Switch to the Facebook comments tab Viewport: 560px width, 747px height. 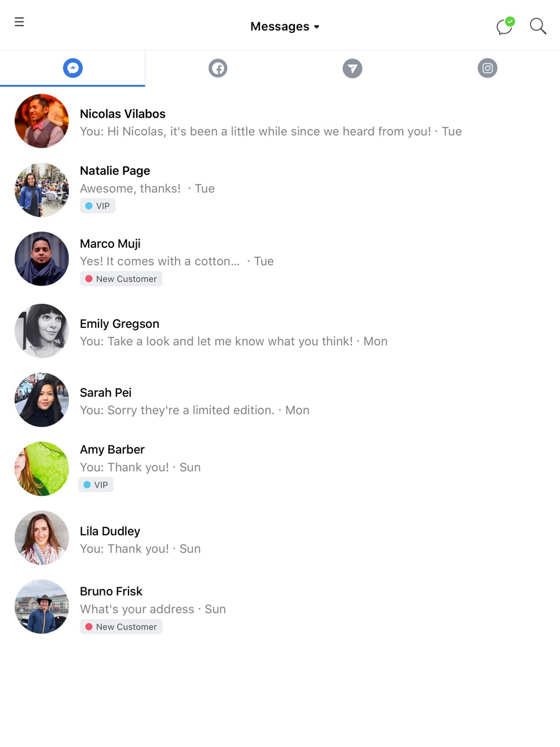(x=218, y=68)
